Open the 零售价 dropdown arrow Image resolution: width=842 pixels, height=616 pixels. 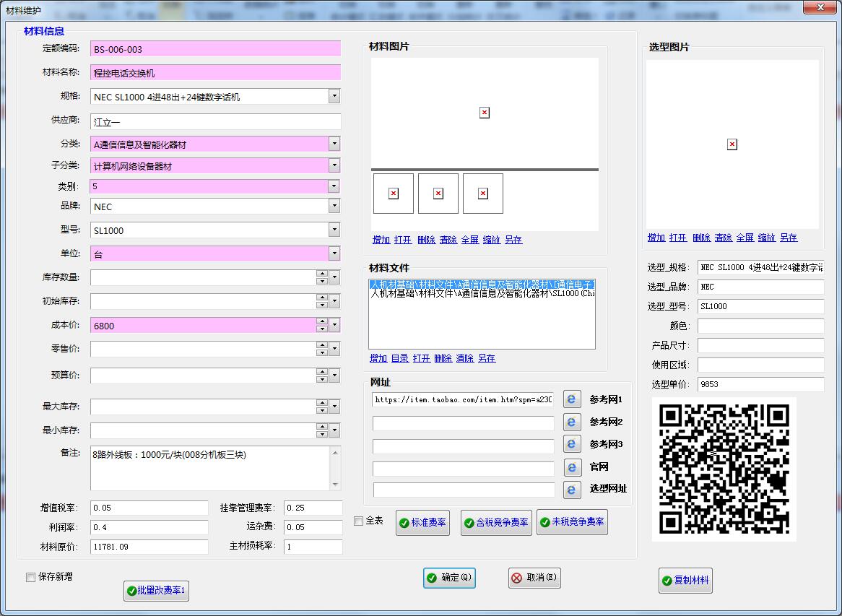coord(334,349)
